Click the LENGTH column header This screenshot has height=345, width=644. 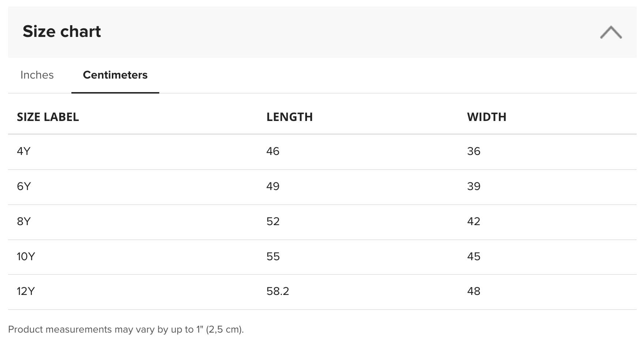[289, 117]
